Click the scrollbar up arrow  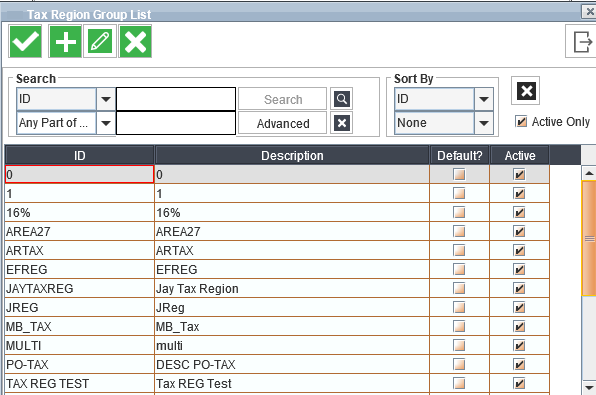589,173
